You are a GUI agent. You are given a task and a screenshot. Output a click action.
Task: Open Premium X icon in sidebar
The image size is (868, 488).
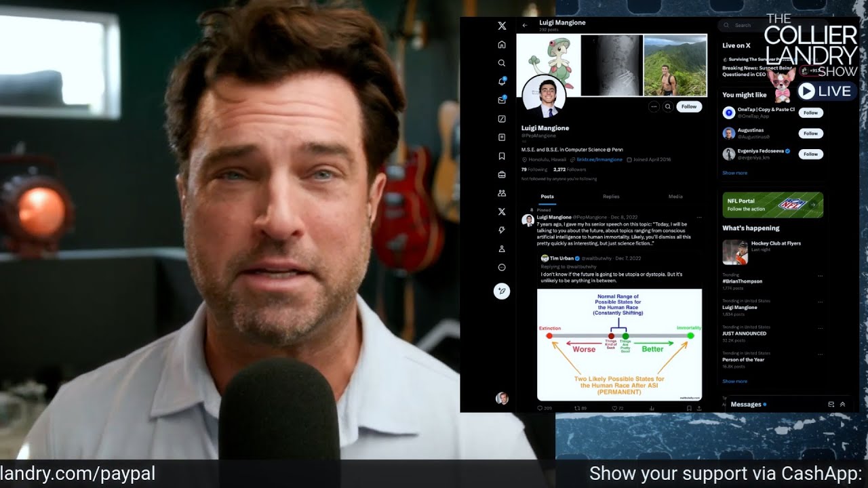(x=502, y=211)
